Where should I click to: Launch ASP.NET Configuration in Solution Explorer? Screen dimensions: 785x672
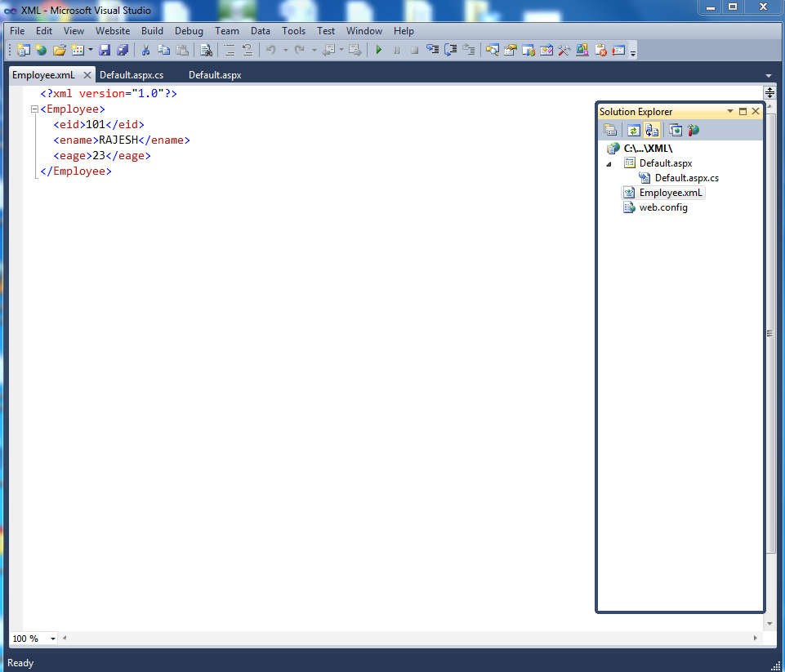tap(691, 130)
